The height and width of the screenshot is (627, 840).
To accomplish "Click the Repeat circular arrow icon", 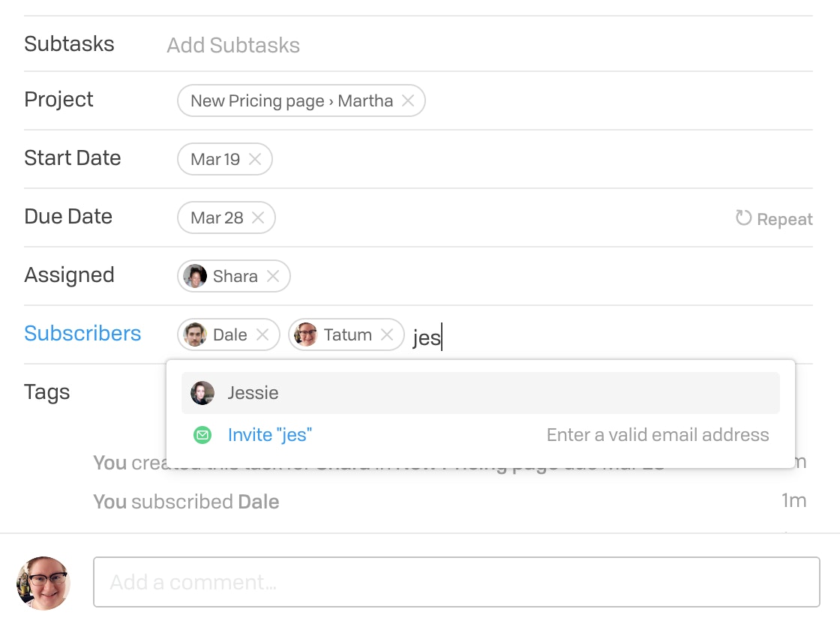I will click(x=743, y=217).
